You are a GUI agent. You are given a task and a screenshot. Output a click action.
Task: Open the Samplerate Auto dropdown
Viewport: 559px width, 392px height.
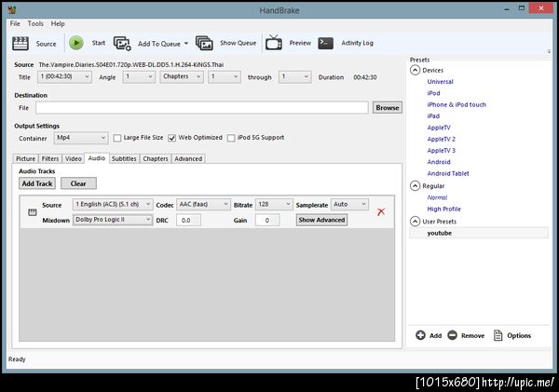[349, 204]
